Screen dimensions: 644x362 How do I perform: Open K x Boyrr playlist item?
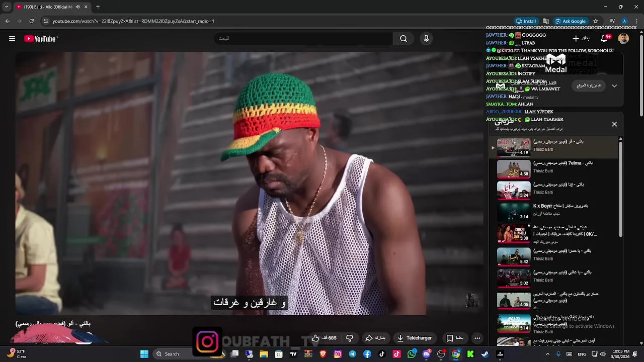[x=553, y=211]
